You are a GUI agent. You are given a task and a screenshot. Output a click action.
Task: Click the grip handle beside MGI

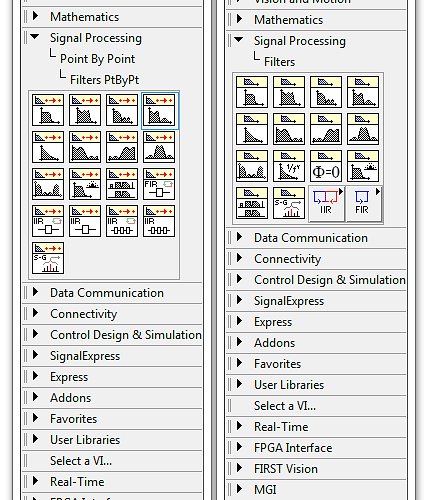(x=229, y=490)
